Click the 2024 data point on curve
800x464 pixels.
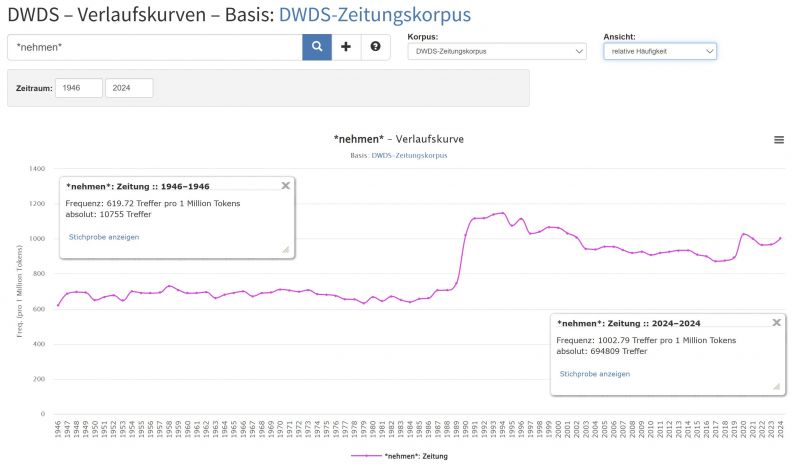tap(780, 238)
